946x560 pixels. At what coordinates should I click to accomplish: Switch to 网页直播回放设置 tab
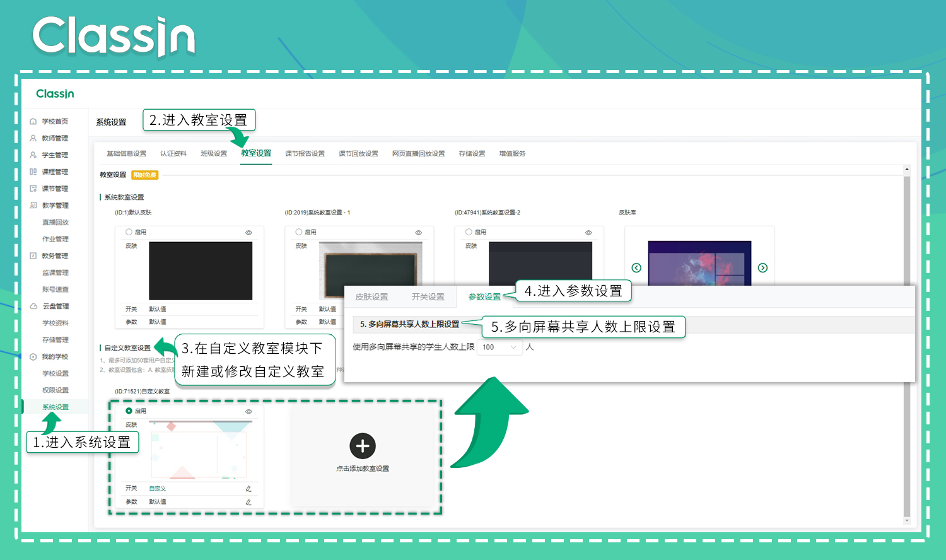pos(418,153)
